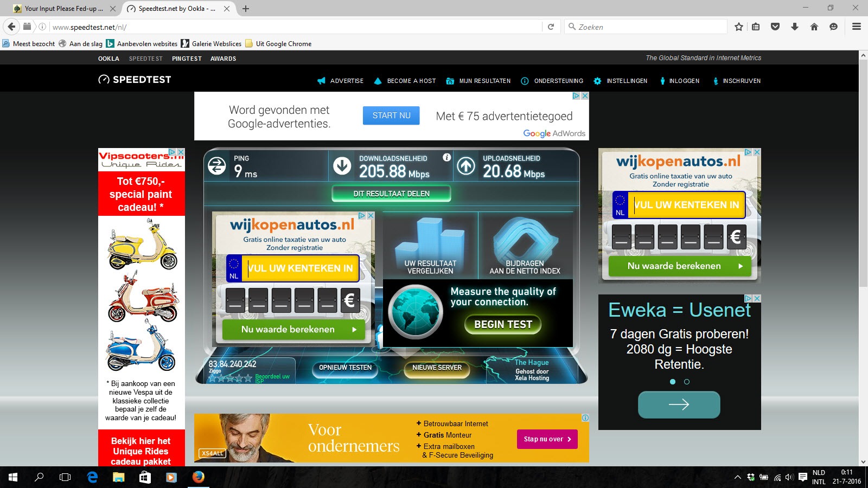Click the BEGIN TEST button

503,324
